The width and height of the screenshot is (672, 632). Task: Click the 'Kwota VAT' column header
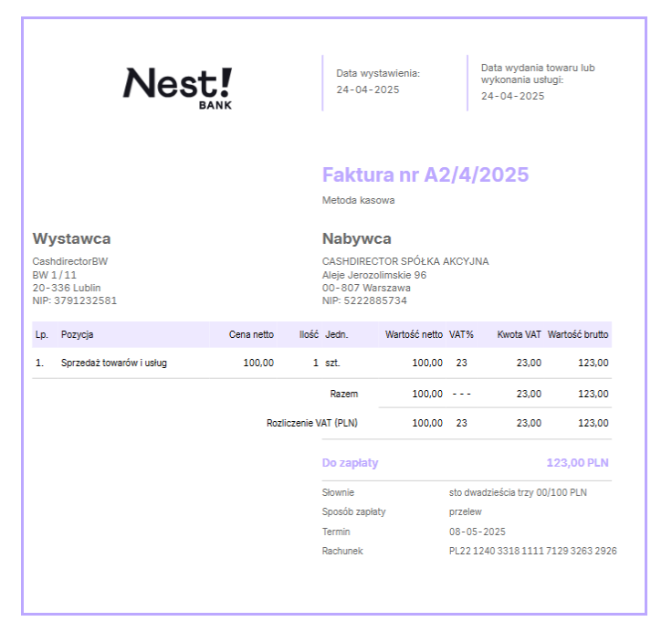pyautogui.click(x=519, y=334)
